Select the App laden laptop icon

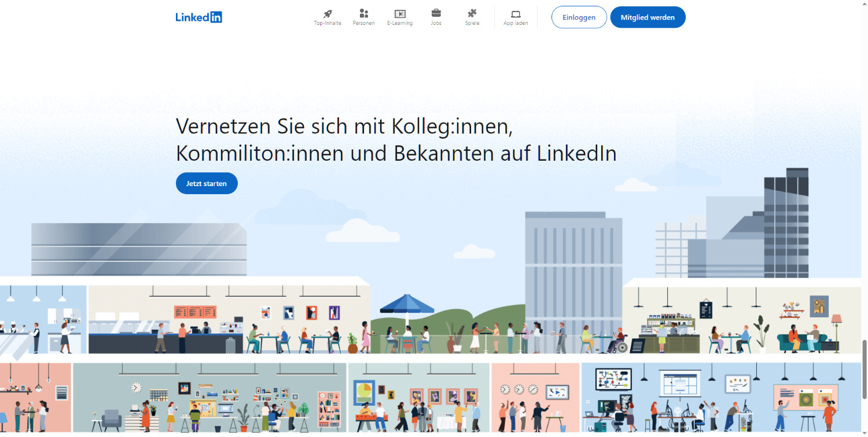[x=515, y=13]
